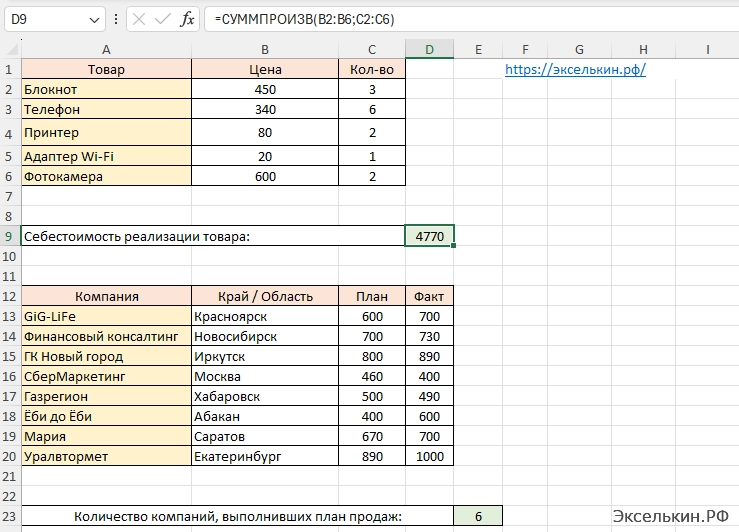Viewport: 739px width, 532px height.
Task: Click the Cancel X icon in formula bar
Action: 138,19
